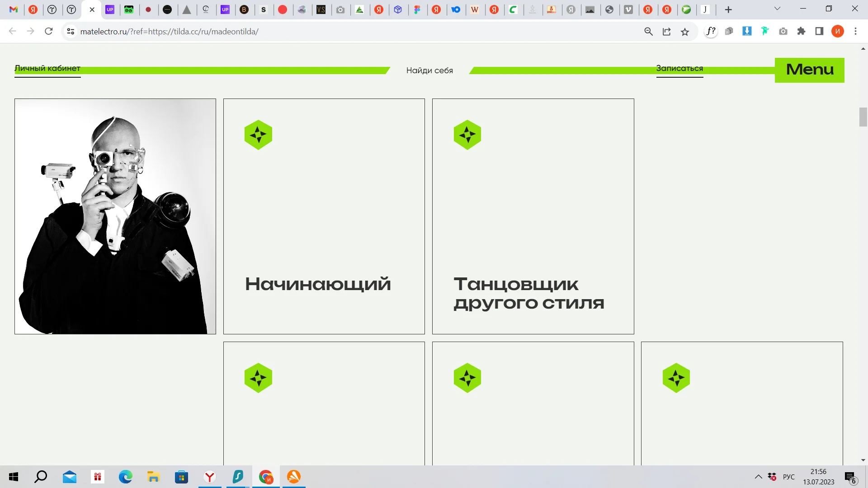Open the blue download arrow extension
The width and height of the screenshot is (868, 488).
tap(747, 31)
